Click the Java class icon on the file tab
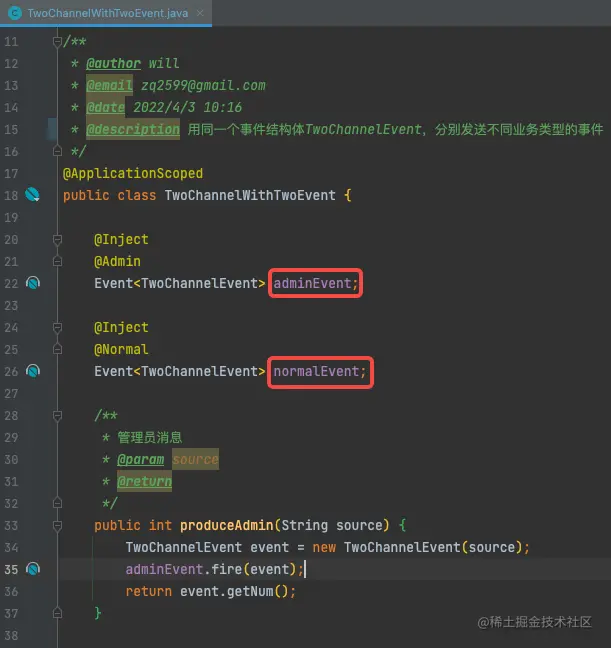 (15, 13)
